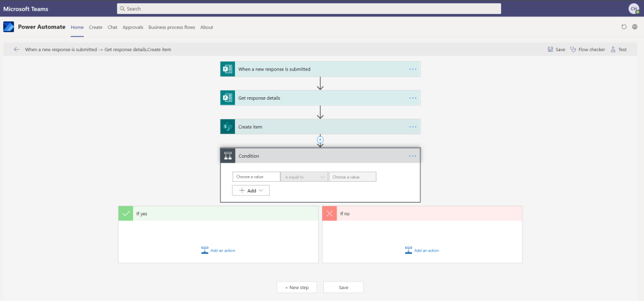The height and width of the screenshot is (301, 644).
Task: Click the plus insert-step icon above Condition
Action: (x=320, y=139)
